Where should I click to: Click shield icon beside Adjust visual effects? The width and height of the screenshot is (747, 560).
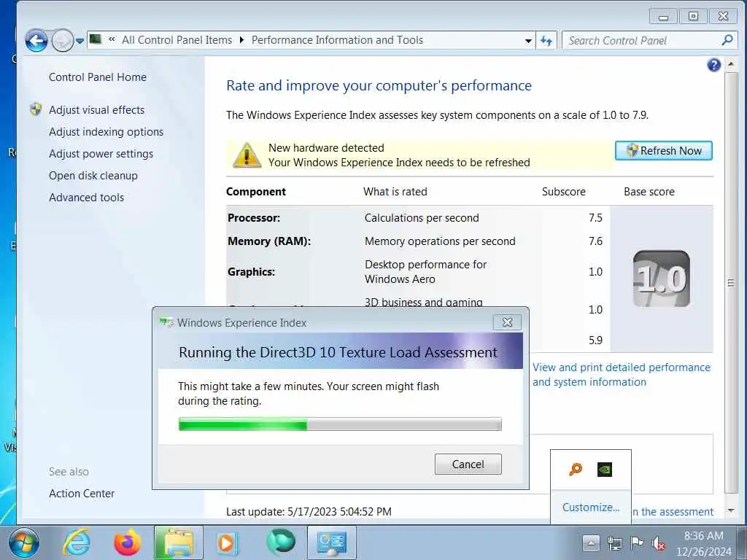36,109
